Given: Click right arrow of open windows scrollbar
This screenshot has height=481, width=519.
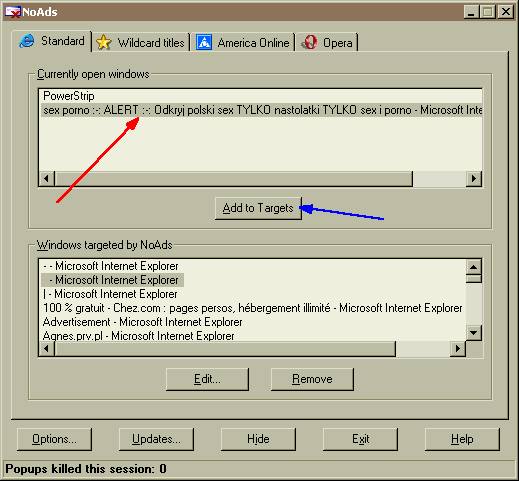Looking at the screenshot, I should coord(474,179).
